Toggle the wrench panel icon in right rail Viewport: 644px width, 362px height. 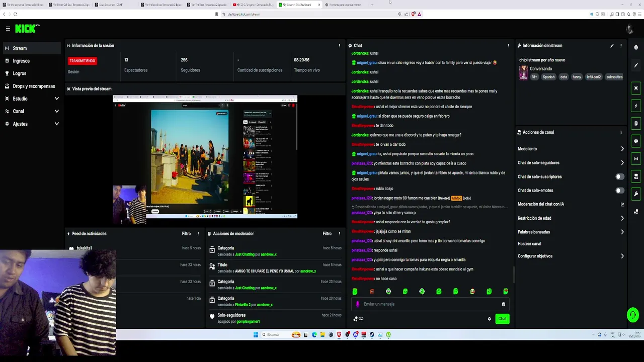point(636,194)
